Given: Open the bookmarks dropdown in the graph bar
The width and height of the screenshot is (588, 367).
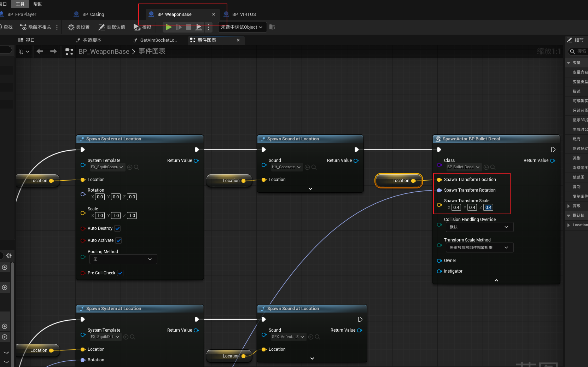Looking at the screenshot, I should coord(24,52).
